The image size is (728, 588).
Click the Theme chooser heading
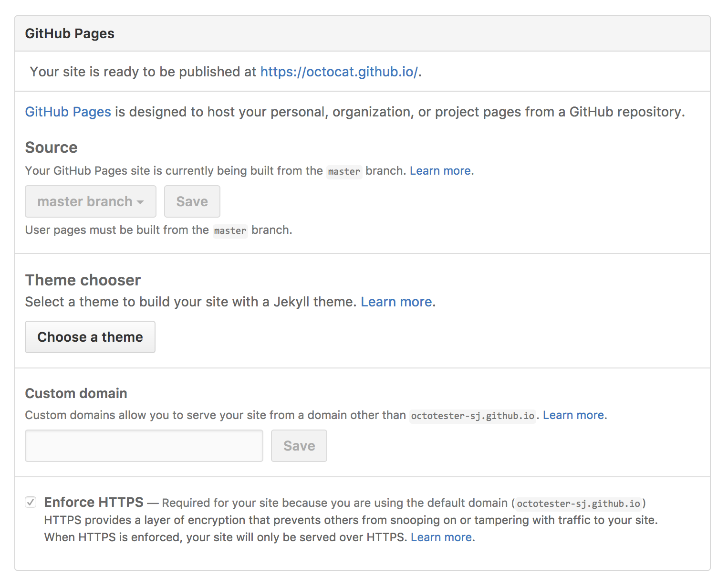tap(83, 280)
